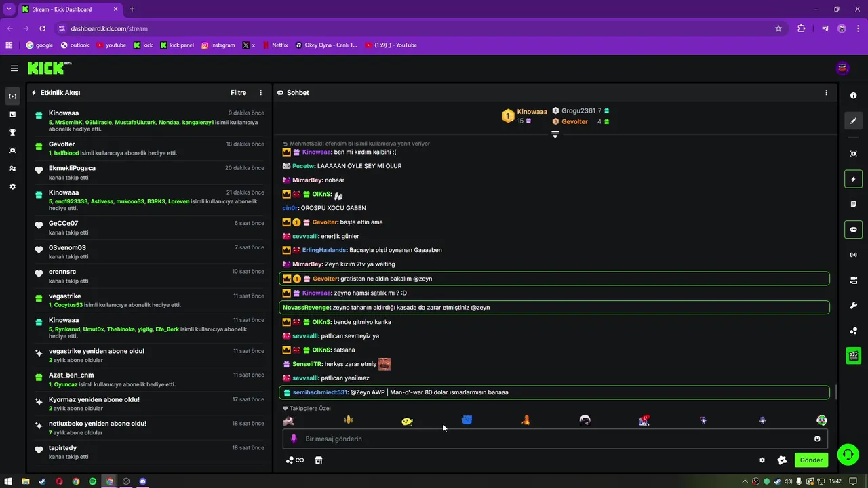Click the moderator badge icon near Gönder

782,460
